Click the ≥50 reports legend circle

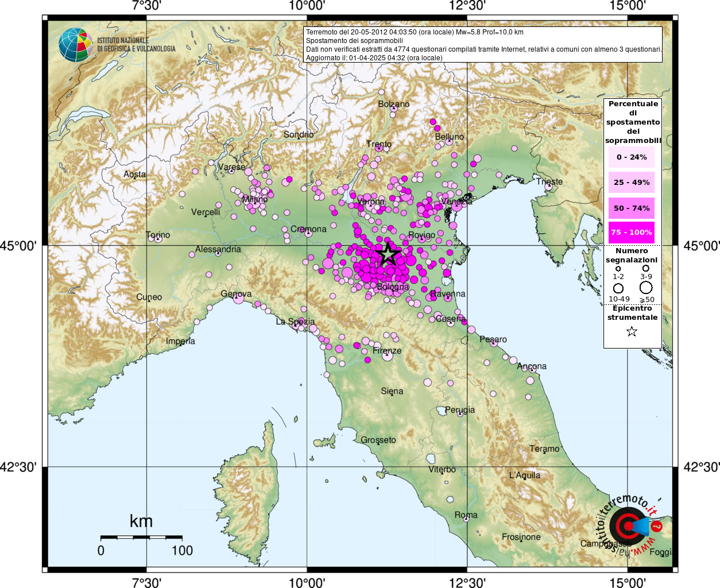tap(646, 288)
